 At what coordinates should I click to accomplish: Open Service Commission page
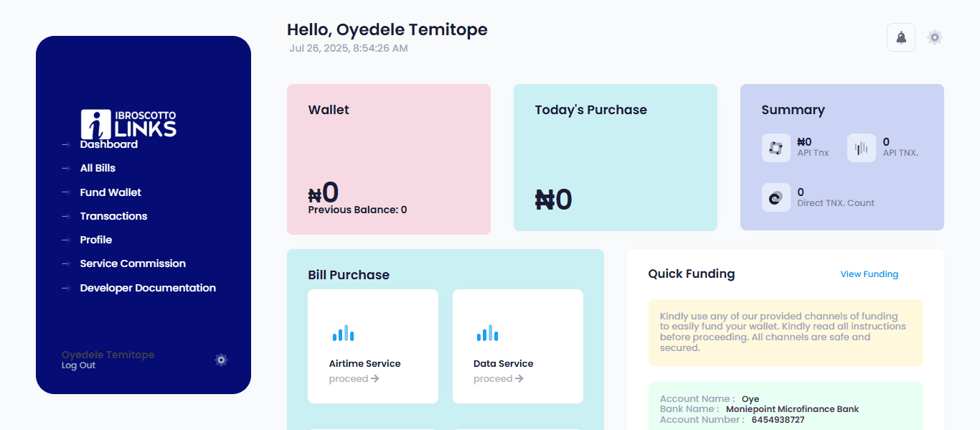(133, 263)
